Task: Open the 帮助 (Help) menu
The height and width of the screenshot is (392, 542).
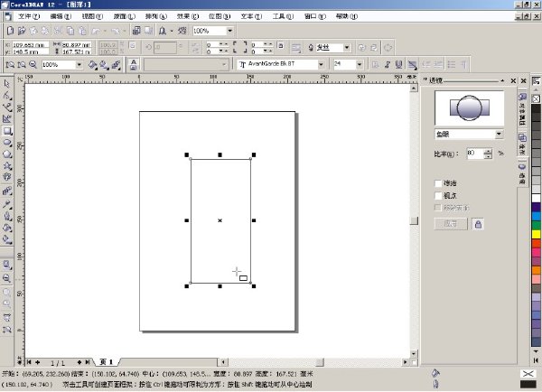Action: pos(347,16)
